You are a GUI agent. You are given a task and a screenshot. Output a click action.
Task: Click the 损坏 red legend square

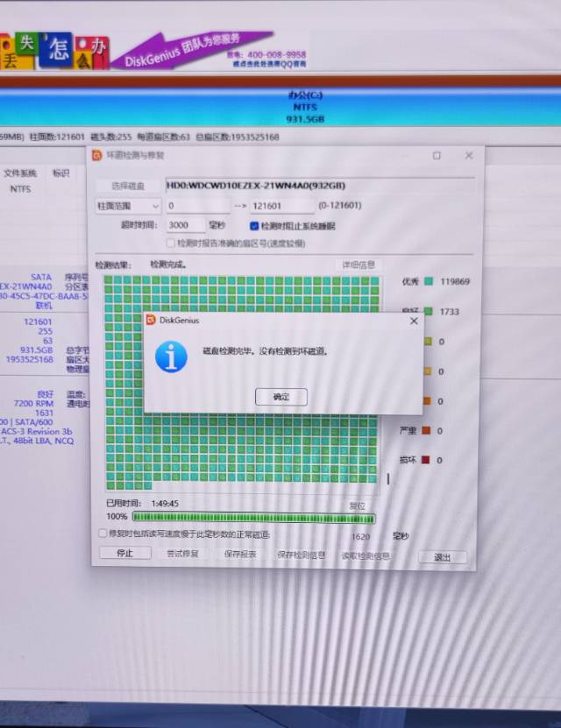[427, 460]
